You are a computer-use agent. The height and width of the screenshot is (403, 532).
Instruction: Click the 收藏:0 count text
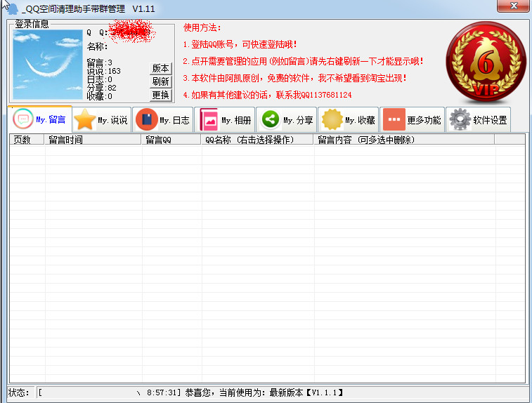[99, 96]
